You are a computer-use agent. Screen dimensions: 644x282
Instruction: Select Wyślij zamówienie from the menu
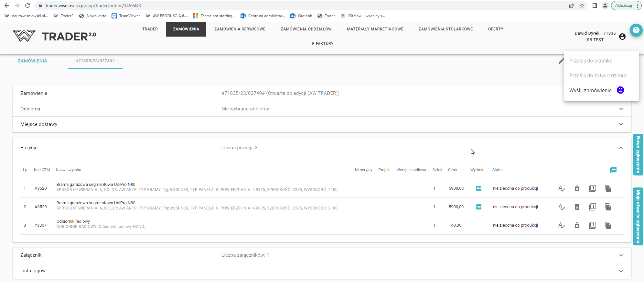(590, 91)
